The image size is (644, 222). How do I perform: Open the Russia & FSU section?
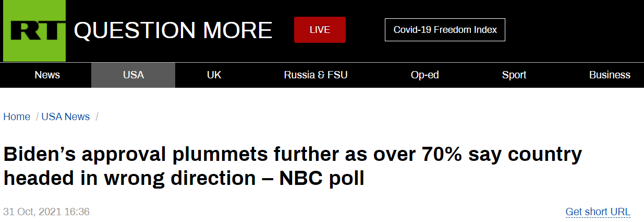click(315, 75)
